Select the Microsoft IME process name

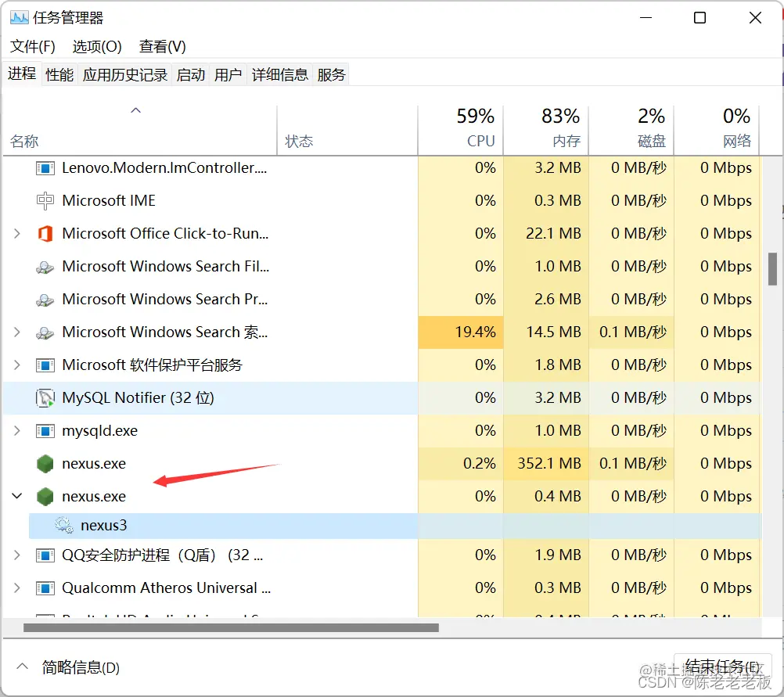pos(109,201)
